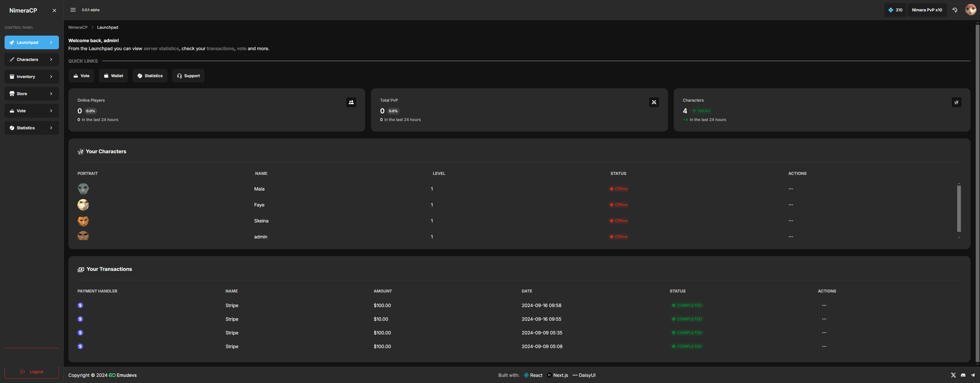
Task: Open actions for 2024-09-09 05:35 transaction
Action: pos(824,333)
